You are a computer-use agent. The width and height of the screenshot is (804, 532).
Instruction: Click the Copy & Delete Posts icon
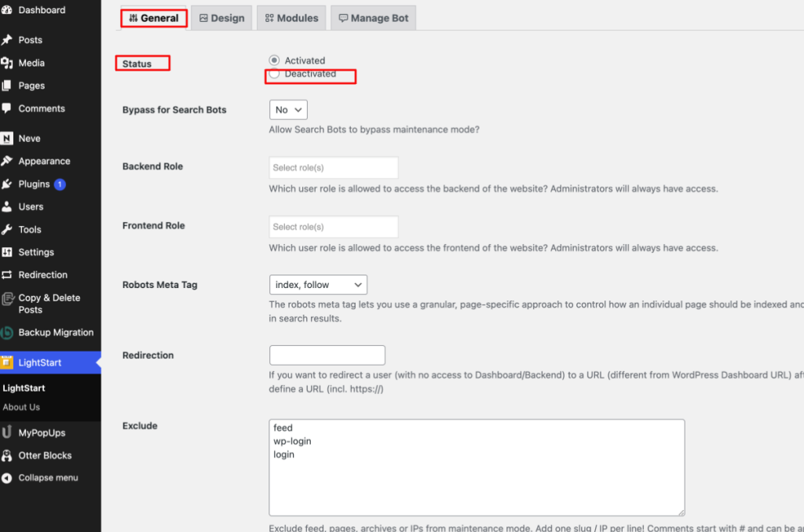pyautogui.click(x=7, y=298)
